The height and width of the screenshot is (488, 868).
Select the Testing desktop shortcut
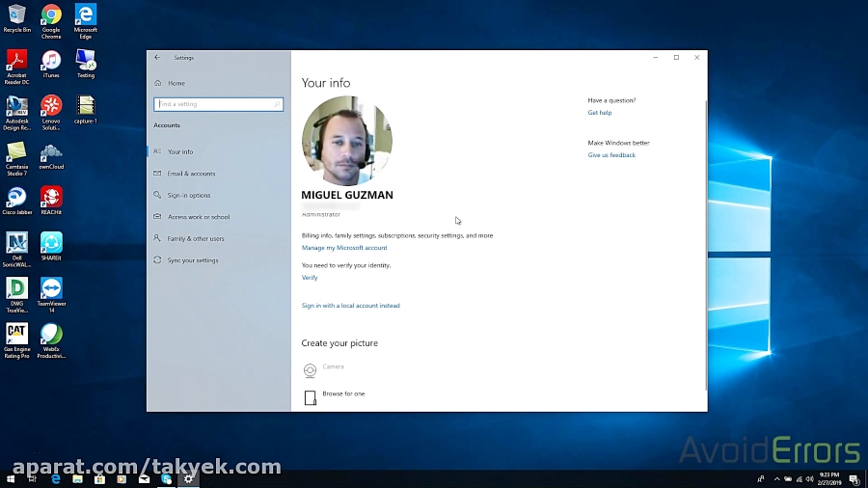pos(85,65)
